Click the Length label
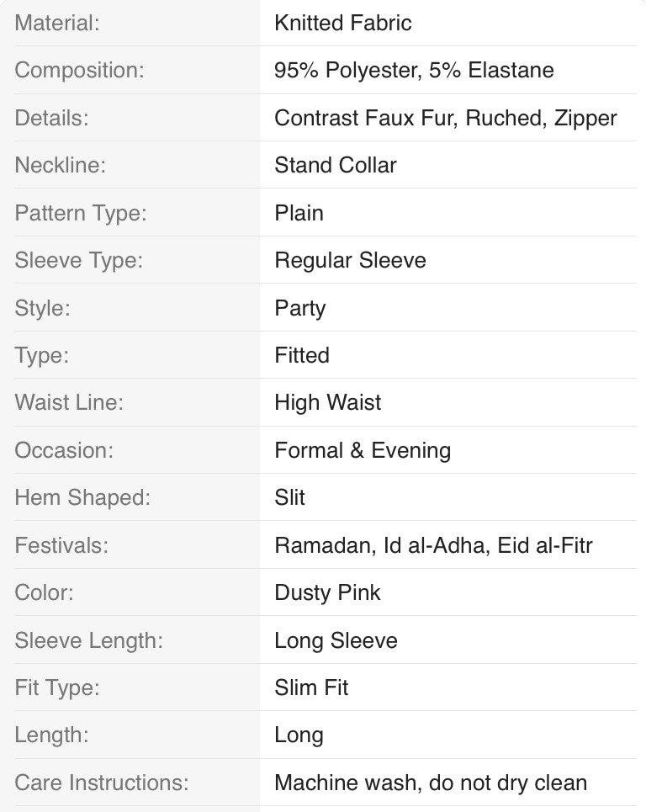Viewport: 646px width, 812px height. (51, 735)
